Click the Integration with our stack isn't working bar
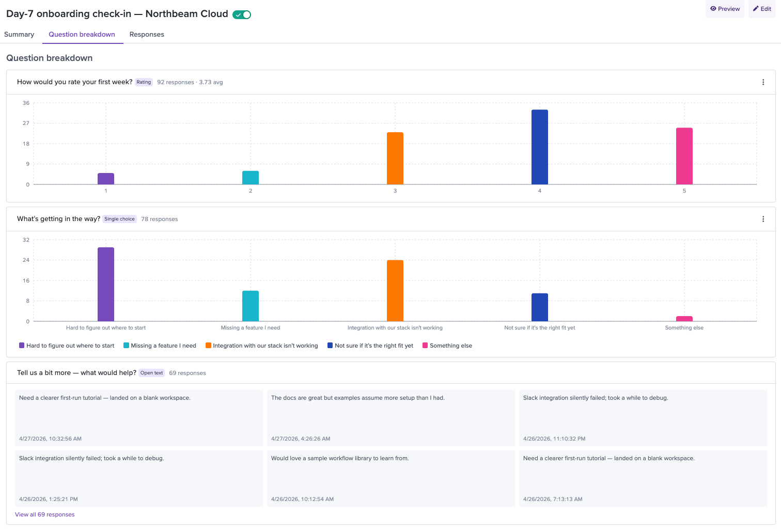This screenshot has height=532, width=781. click(395, 291)
